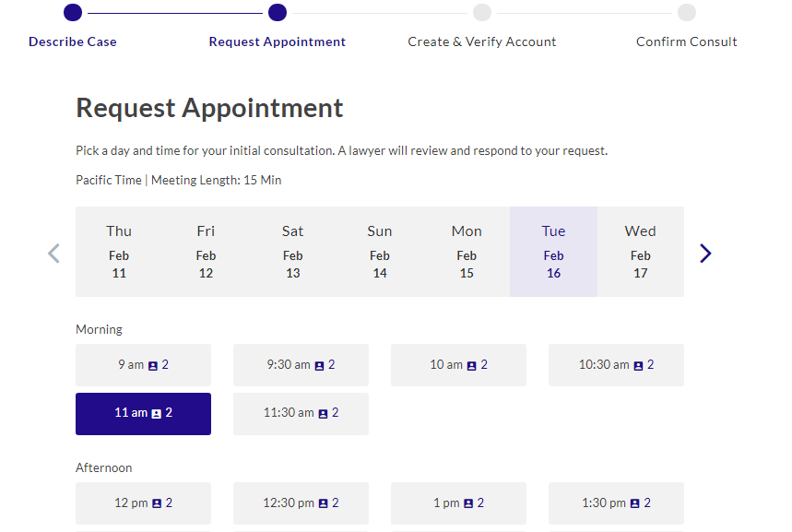Click the Create & Verify Account label
This screenshot has width=792, height=532.
pyautogui.click(x=482, y=41)
